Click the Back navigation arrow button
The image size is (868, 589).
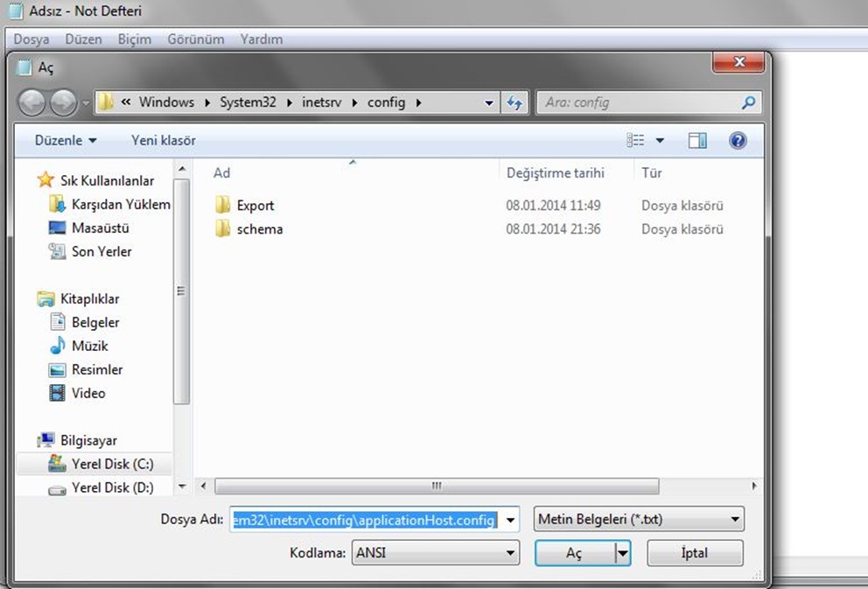pyautogui.click(x=32, y=103)
